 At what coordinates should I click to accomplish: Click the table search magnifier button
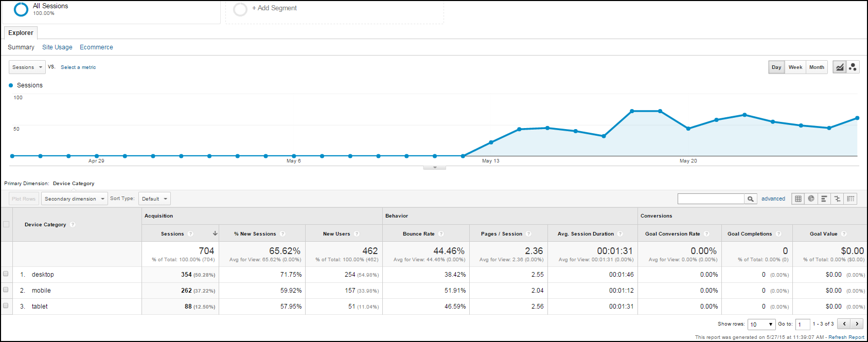point(751,199)
